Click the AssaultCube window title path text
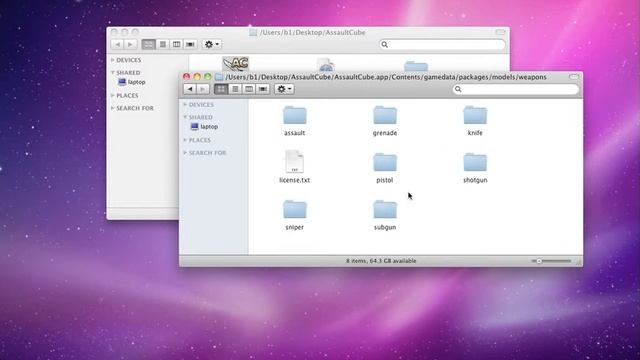 pos(313,32)
